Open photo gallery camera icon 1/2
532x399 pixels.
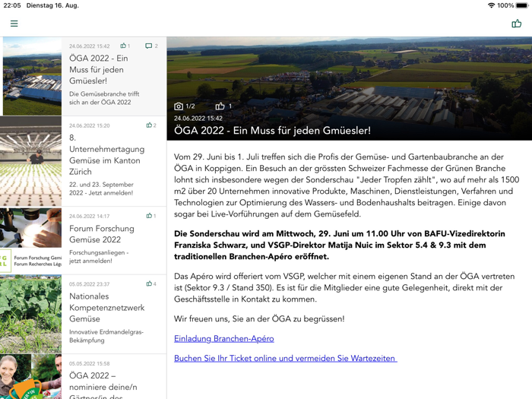179,106
